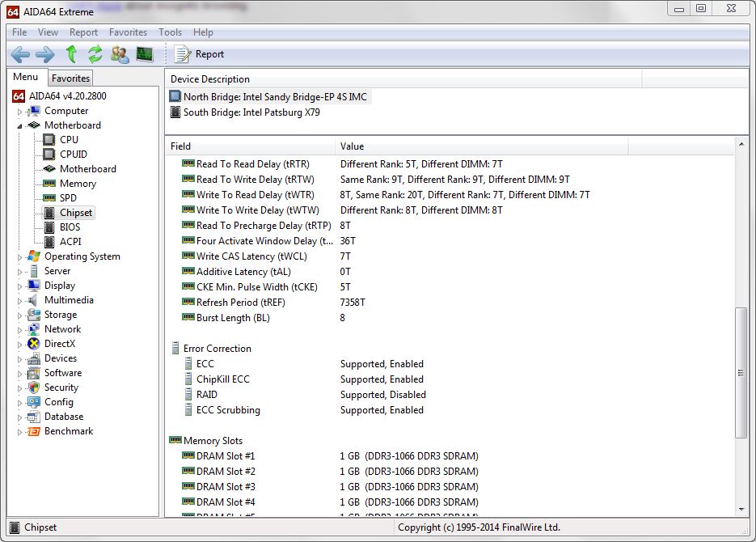This screenshot has height=542, width=756.
Task: Select the Write CAS Latency (tWCL) row
Action: click(x=450, y=256)
